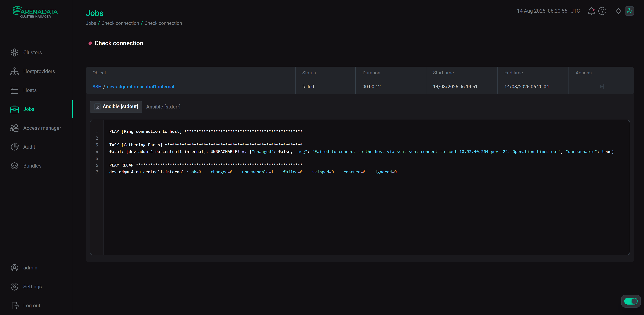Open Bundles via its layers icon
The height and width of the screenshot is (315, 644).
(15, 166)
